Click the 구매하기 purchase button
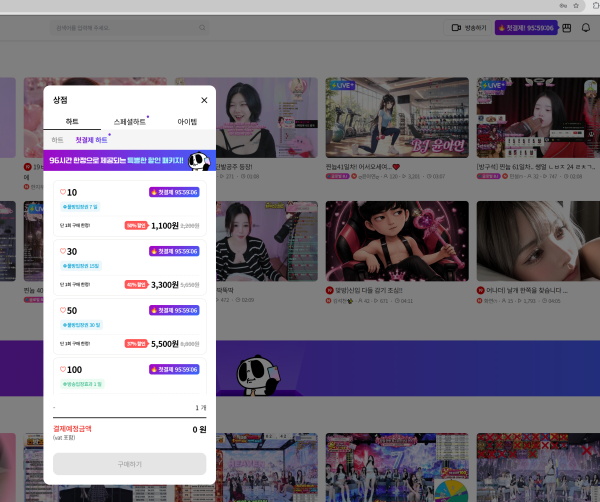This screenshot has height=502, width=600. (130, 464)
